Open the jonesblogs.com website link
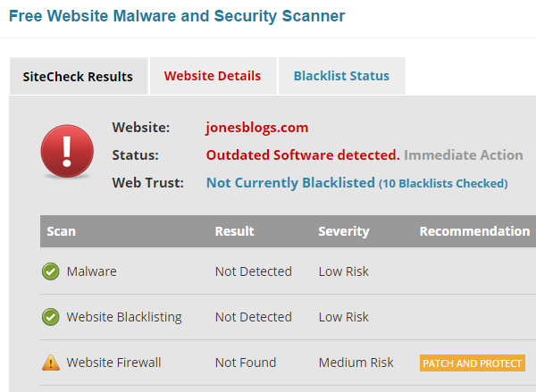 click(257, 128)
